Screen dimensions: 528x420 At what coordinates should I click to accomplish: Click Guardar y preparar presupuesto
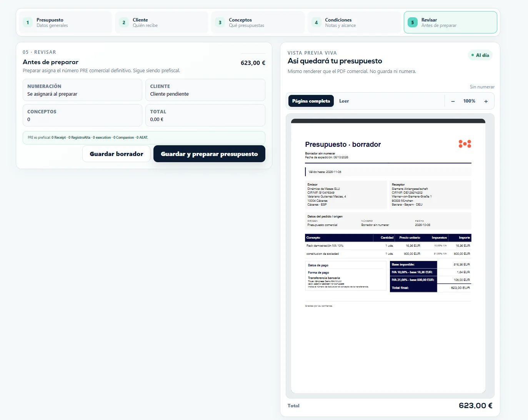[x=209, y=154]
